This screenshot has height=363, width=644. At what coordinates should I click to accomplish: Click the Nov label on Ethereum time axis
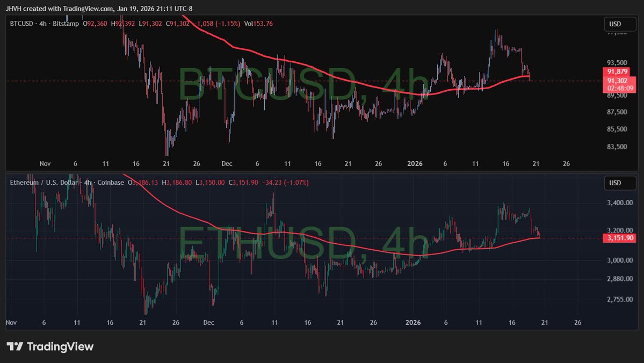click(11, 322)
